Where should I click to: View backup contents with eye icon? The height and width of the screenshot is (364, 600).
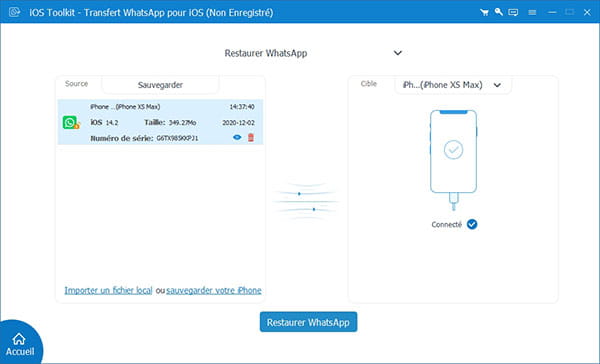point(237,137)
